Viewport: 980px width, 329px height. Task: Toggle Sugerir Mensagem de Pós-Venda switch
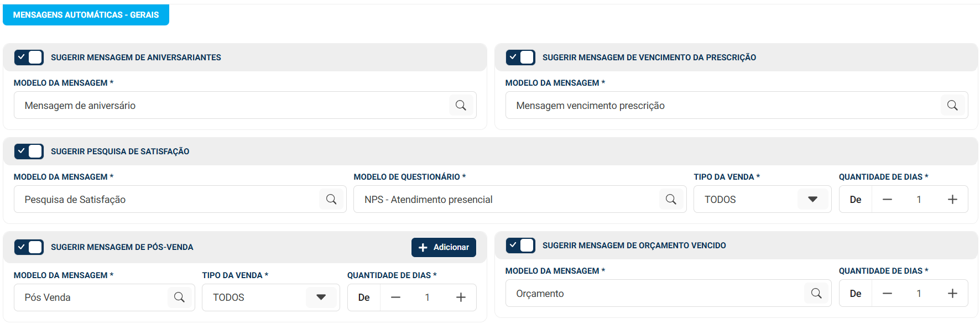(x=29, y=247)
